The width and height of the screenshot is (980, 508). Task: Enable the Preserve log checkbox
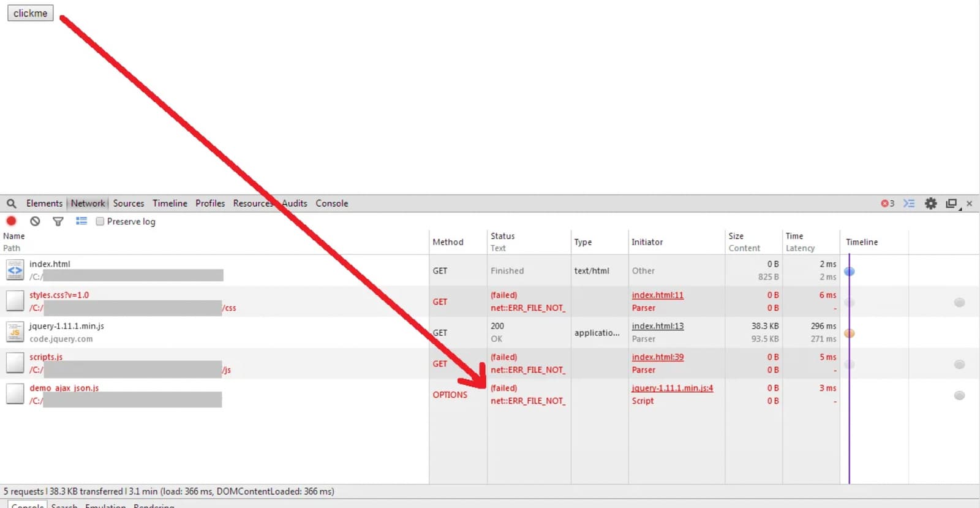point(100,222)
